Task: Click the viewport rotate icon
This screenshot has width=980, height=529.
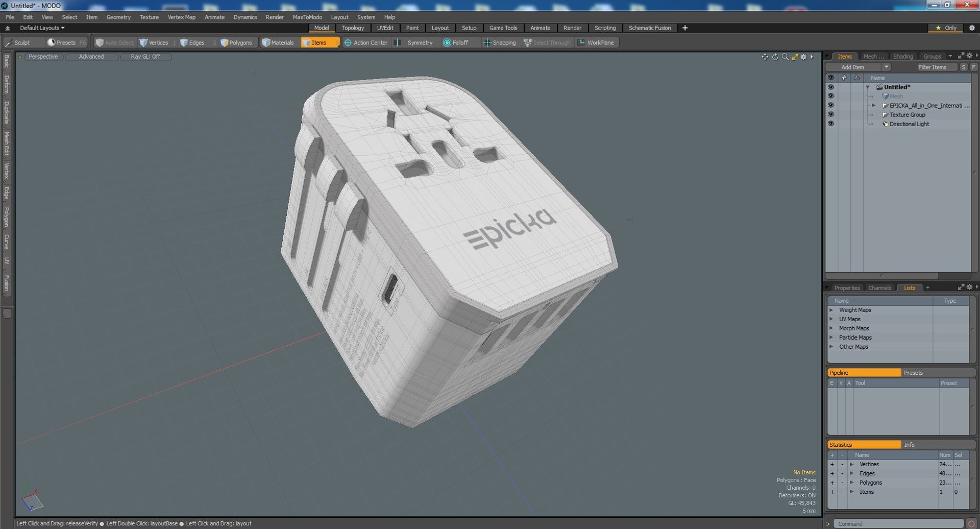Action: coord(775,57)
